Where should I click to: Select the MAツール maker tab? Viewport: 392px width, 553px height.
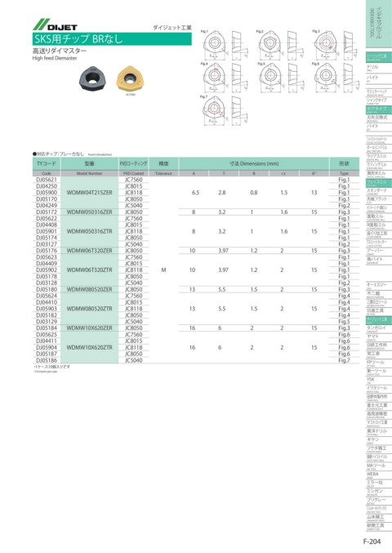click(379, 466)
